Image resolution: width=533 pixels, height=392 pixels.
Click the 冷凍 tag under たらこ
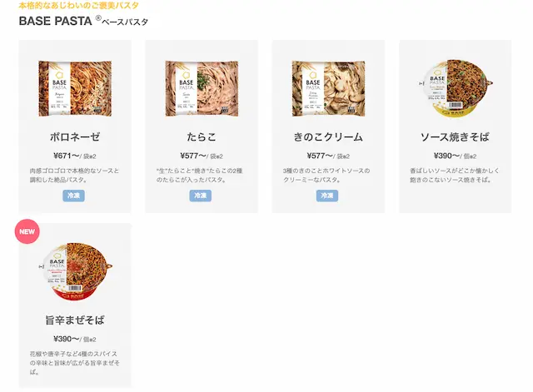tap(201, 196)
